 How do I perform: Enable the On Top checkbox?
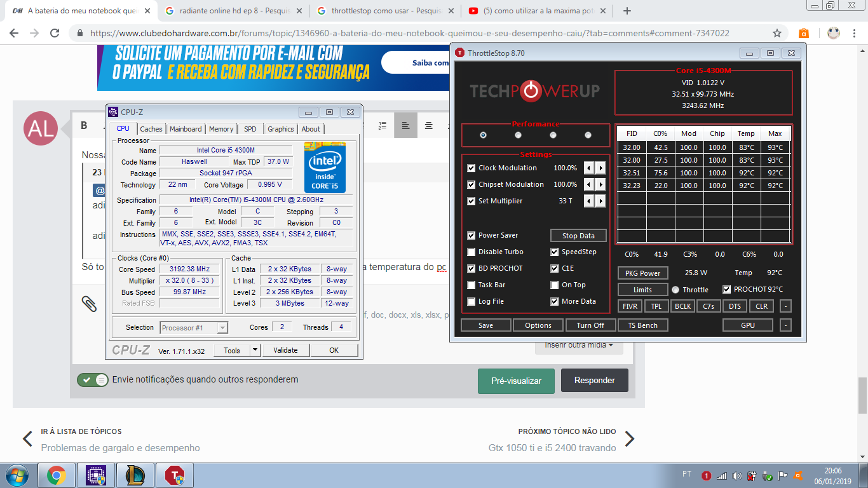coord(555,285)
